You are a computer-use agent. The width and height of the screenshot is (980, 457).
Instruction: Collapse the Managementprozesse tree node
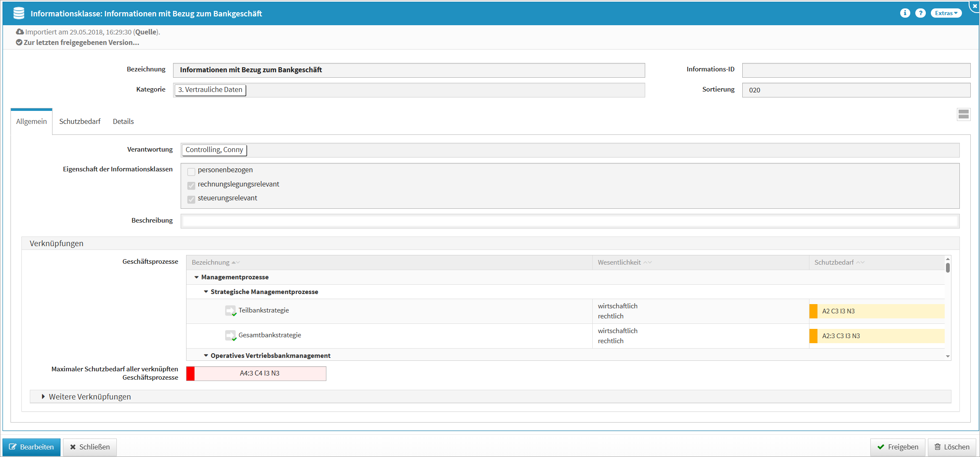(196, 277)
